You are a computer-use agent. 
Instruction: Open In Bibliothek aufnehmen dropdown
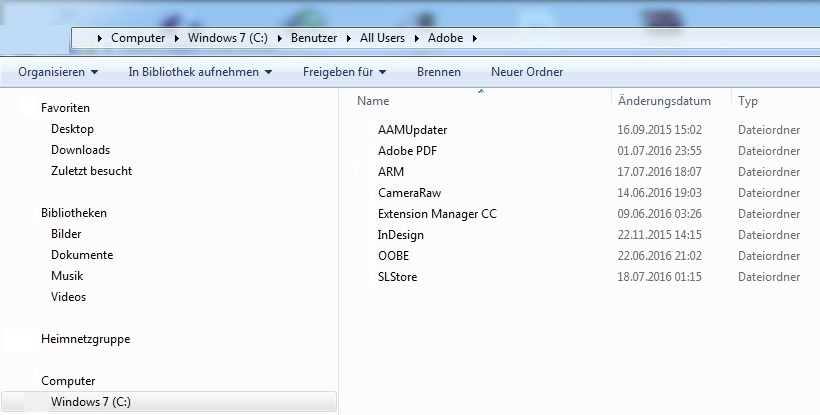[200, 72]
